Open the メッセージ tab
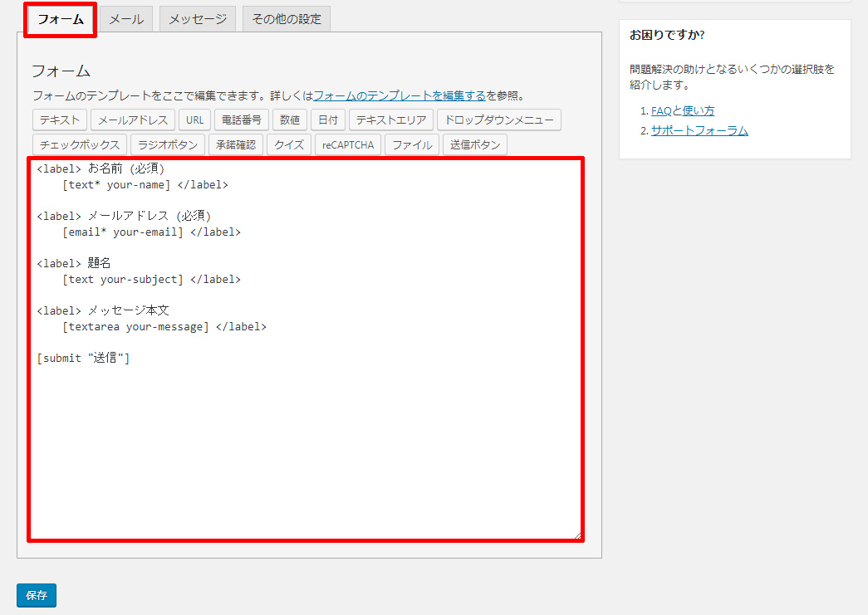 pos(198,19)
